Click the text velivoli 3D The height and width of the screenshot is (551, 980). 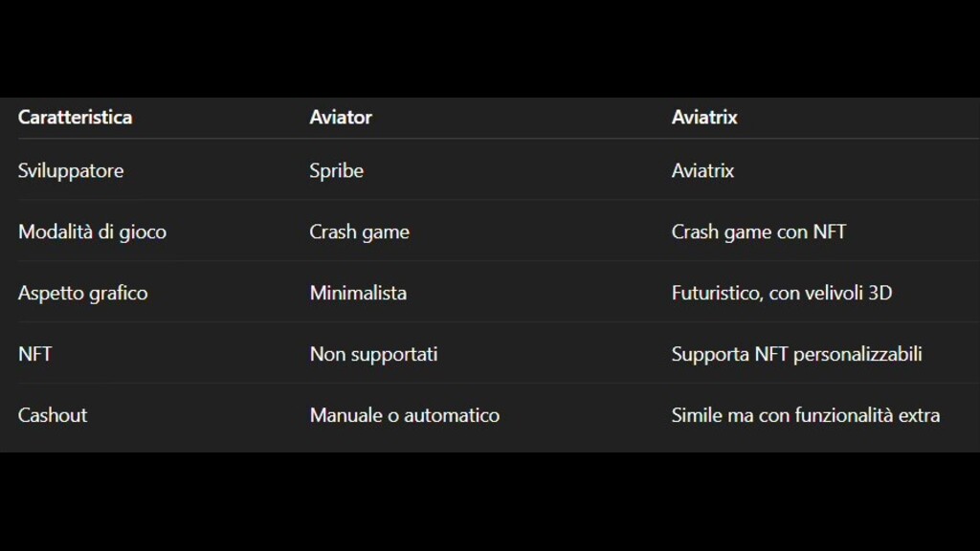(x=850, y=294)
